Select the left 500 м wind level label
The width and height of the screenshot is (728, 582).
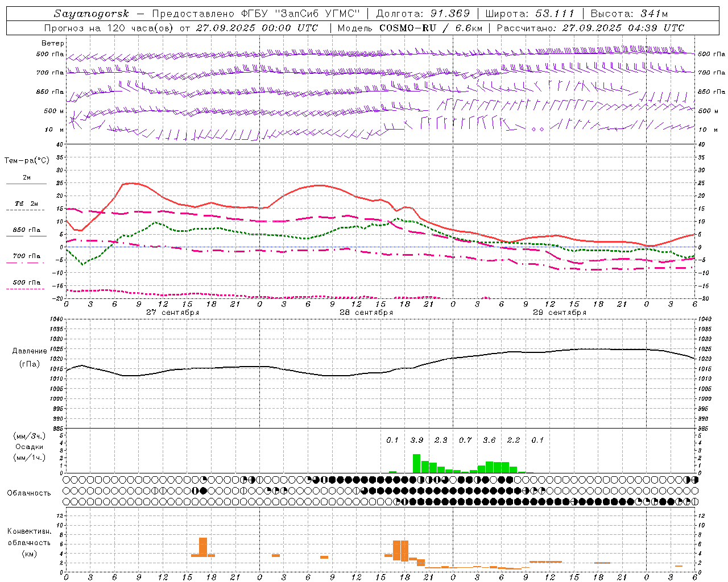pos(54,111)
